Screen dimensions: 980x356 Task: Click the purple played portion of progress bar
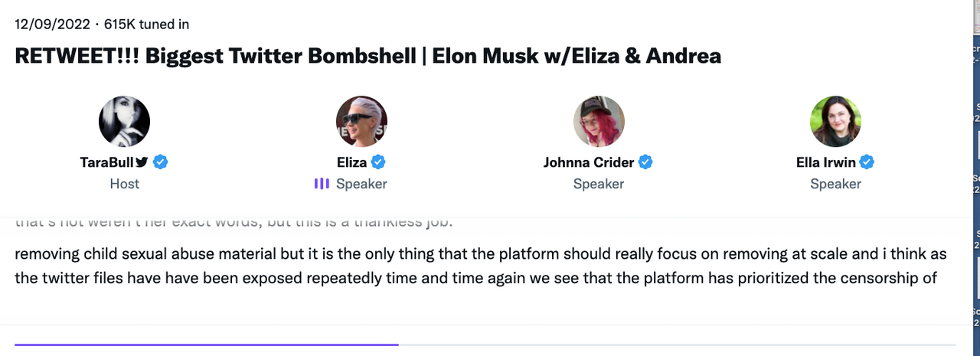click(x=207, y=345)
